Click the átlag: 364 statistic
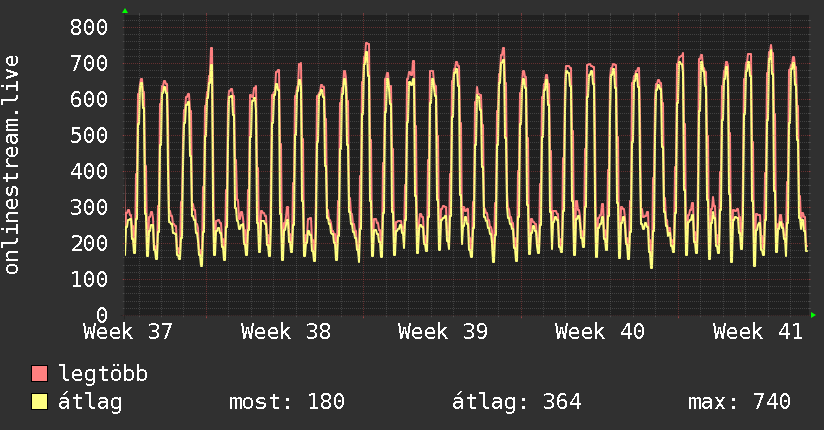The width and height of the screenshot is (824, 430). [x=517, y=402]
